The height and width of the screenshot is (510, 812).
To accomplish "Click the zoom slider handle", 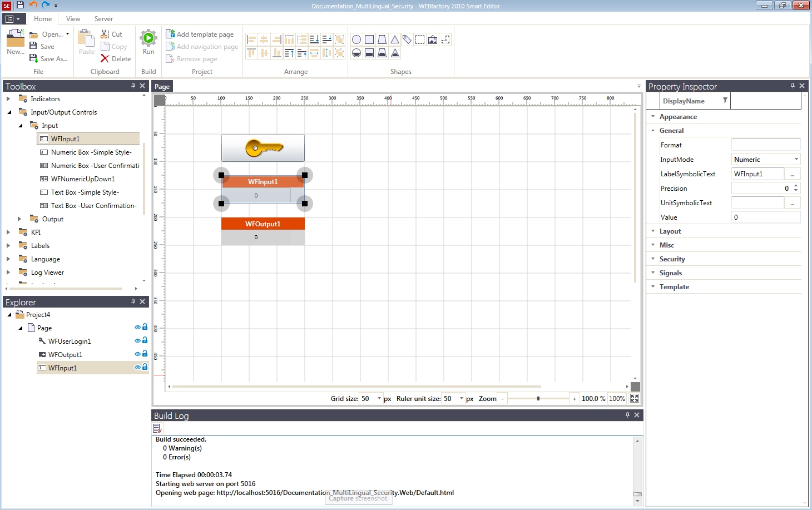I will pyautogui.click(x=538, y=399).
